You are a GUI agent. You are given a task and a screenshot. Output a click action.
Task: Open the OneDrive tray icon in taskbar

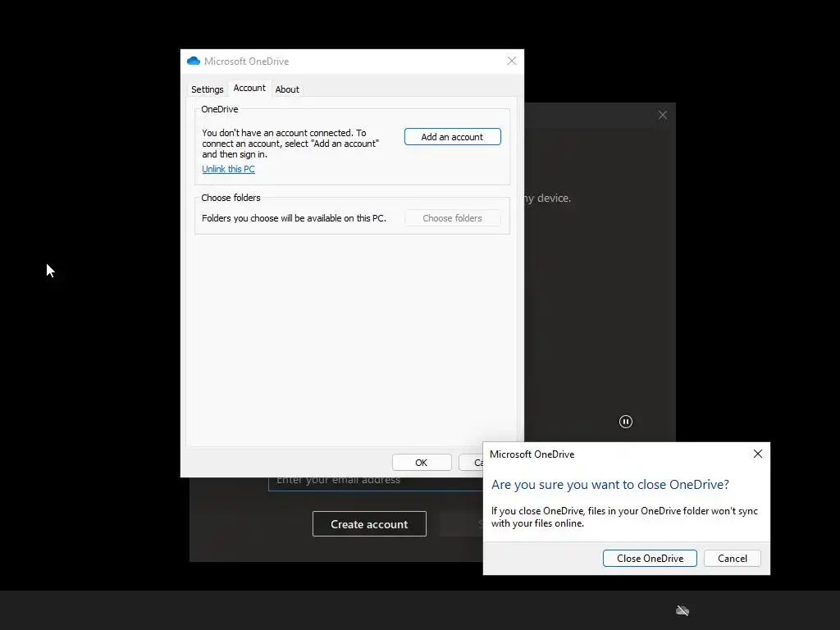point(682,610)
